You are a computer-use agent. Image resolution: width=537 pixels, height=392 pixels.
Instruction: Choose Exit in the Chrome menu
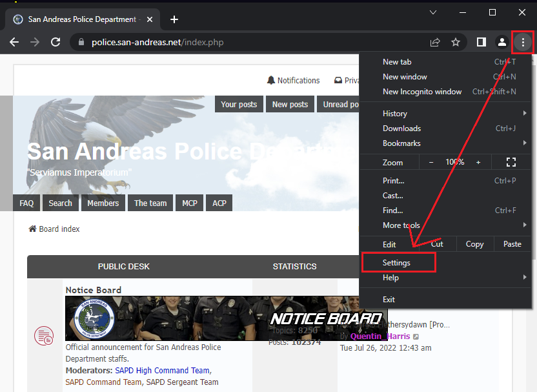click(x=446, y=300)
